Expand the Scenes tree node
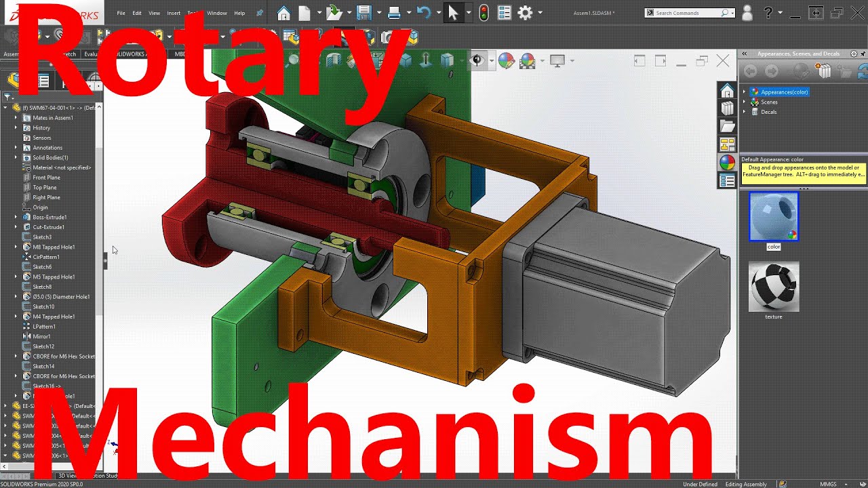 pos(744,102)
